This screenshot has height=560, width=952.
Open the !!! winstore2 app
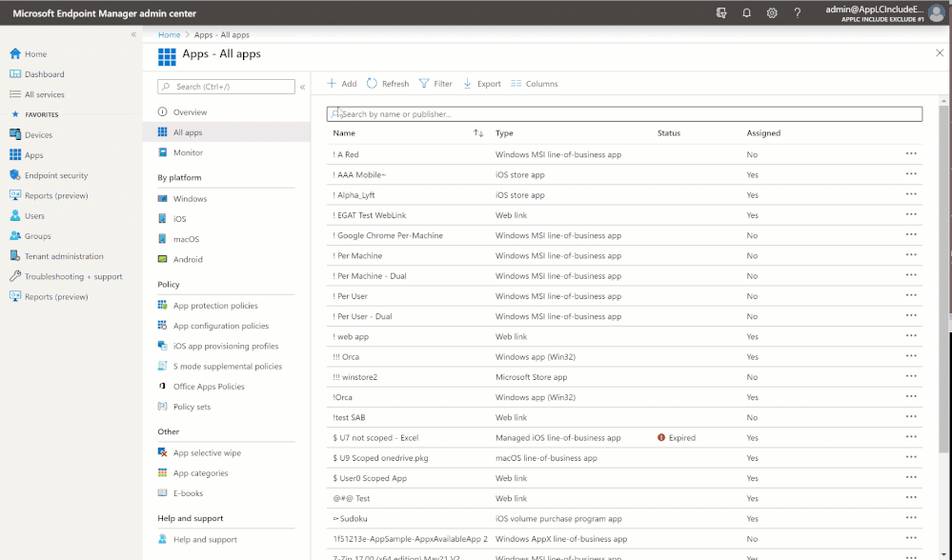point(355,377)
